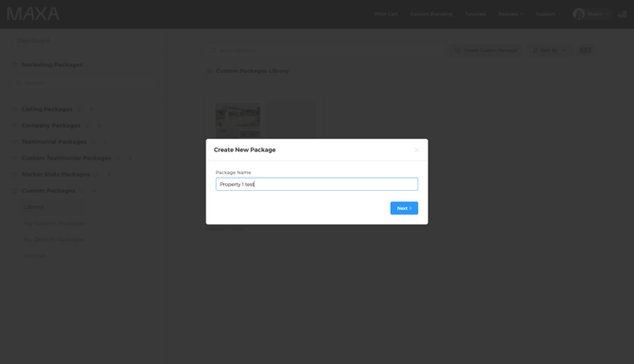Click Listing Packages icon in sidebar
The height and width of the screenshot is (364, 634).
click(x=14, y=109)
